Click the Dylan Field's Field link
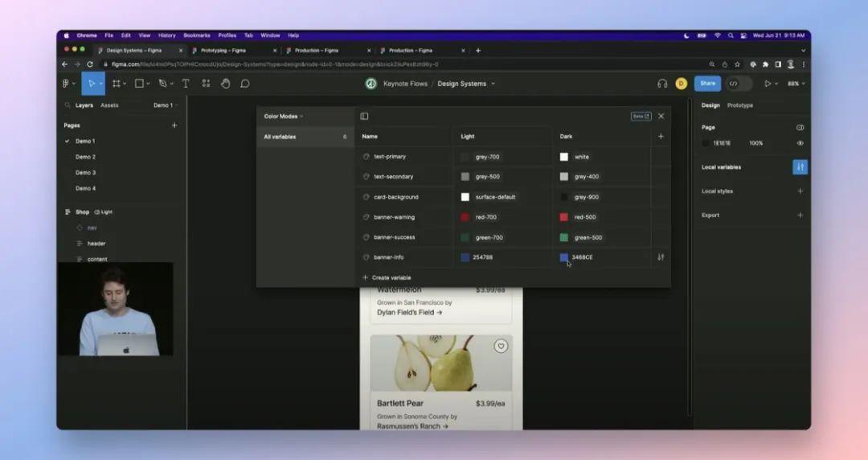This screenshot has height=460, width=868. coord(410,313)
